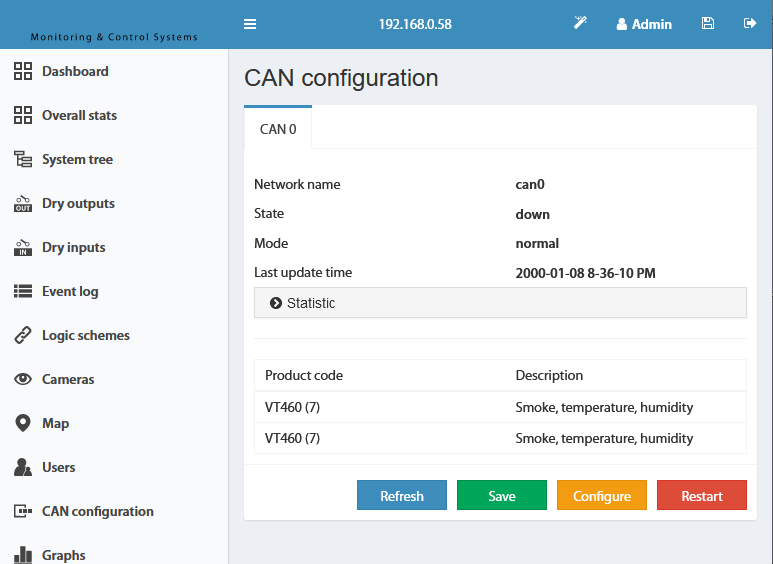
Task: Click the Dry inputs IN icon
Action: tap(23, 247)
